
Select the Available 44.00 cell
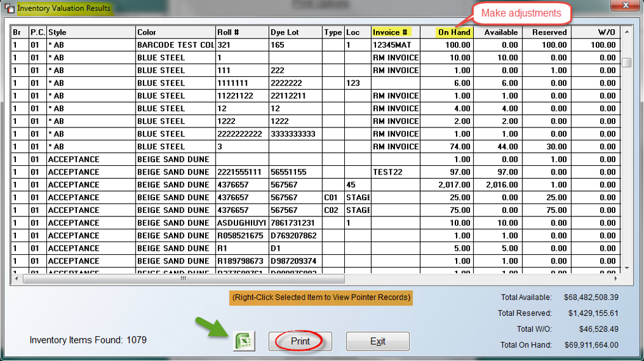[497, 146]
